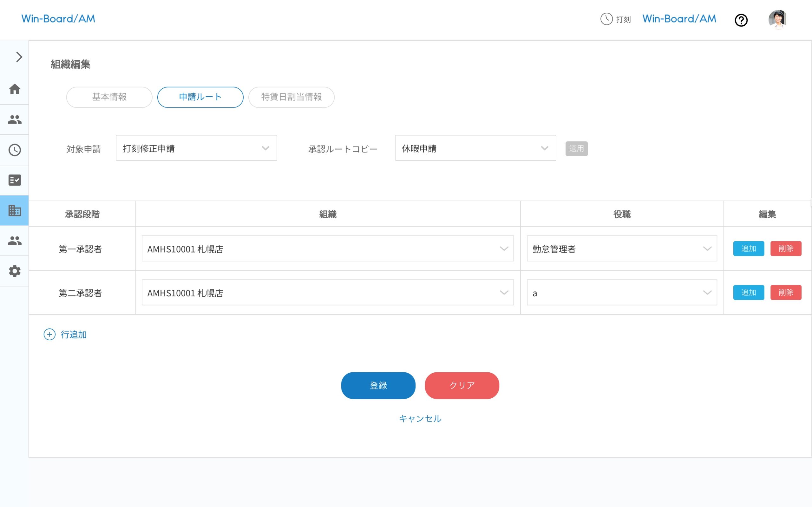Screen dimensions: 812x507
Task: Open the lower staff group icon
Action: click(14, 241)
